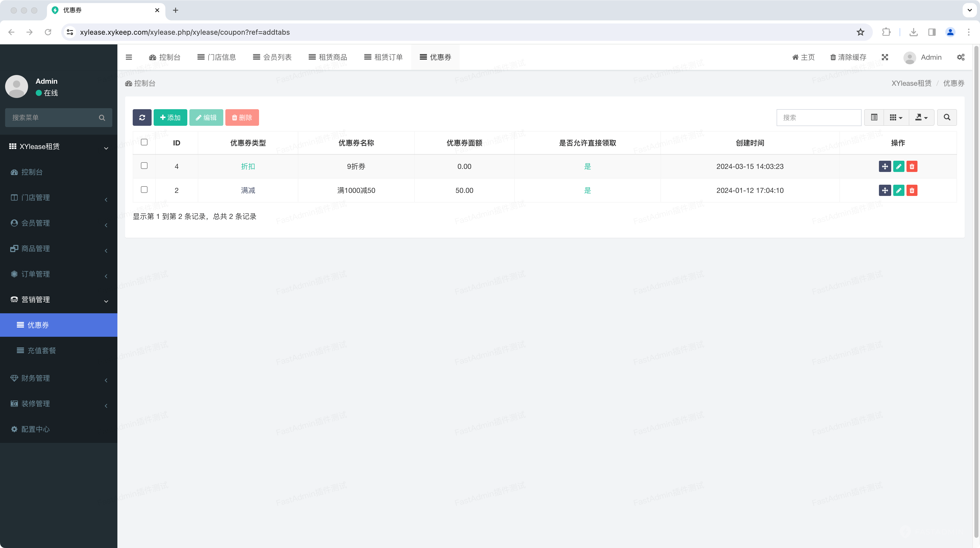This screenshot has height=548, width=980.
Task: Click the hamburger sidebar toggle icon
Action: (x=129, y=57)
